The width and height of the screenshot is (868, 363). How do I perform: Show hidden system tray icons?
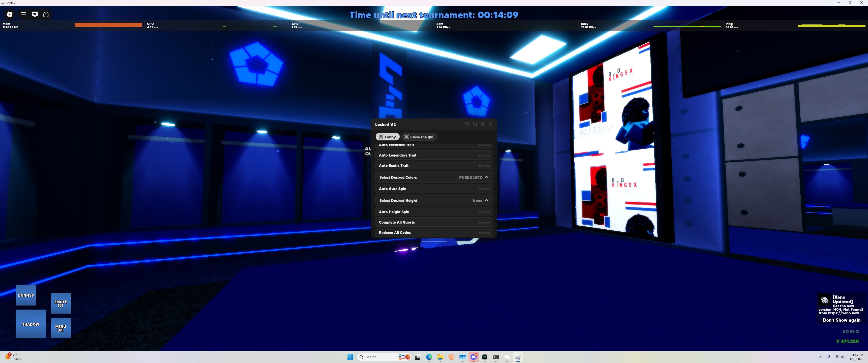coord(821,357)
